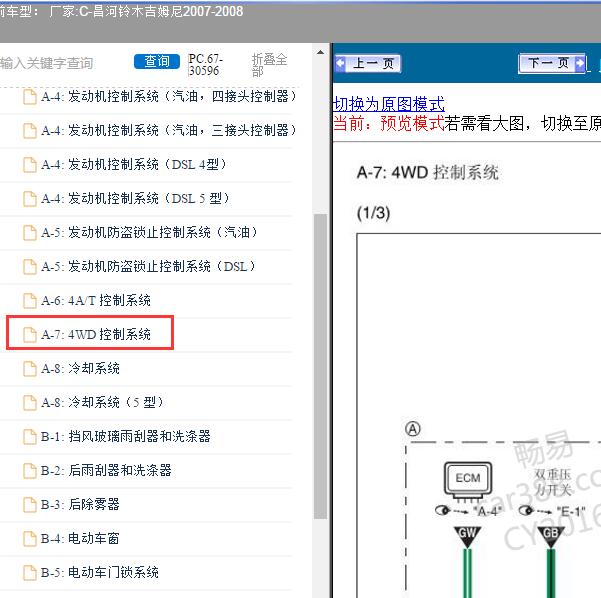Go to next page with 下一页 button
This screenshot has height=598, width=601.
pyautogui.click(x=552, y=63)
